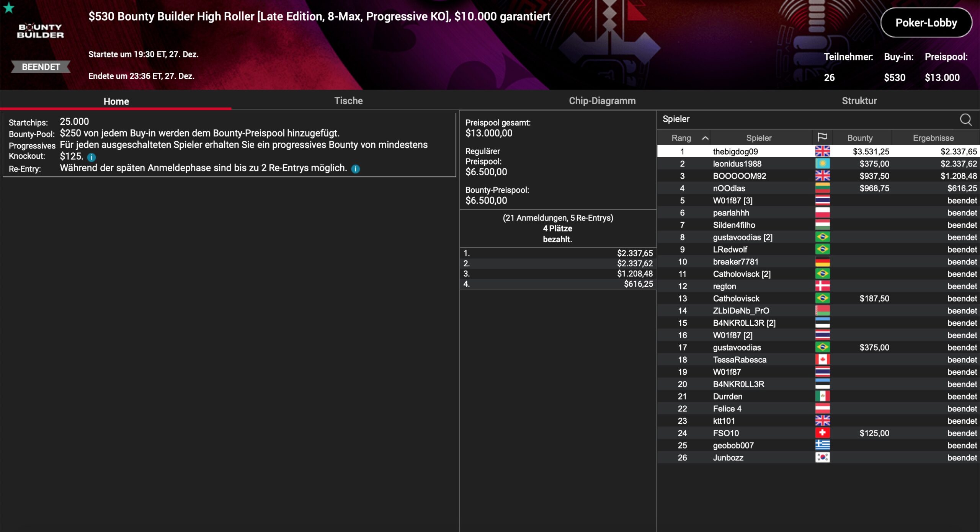This screenshot has height=532, width=980.
Task: Open the Struktur tab
Action: pos(859,101)
